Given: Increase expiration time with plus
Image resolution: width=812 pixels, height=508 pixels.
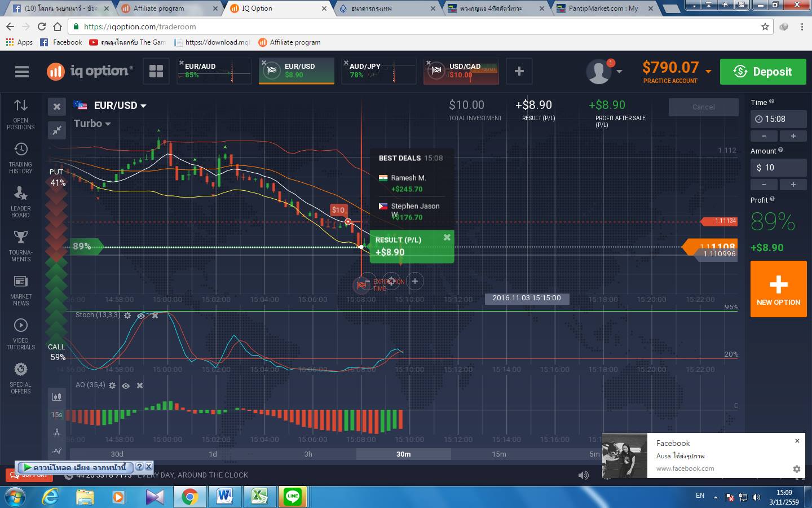Looking at the screenshot, I should click(x=793, y=136).
